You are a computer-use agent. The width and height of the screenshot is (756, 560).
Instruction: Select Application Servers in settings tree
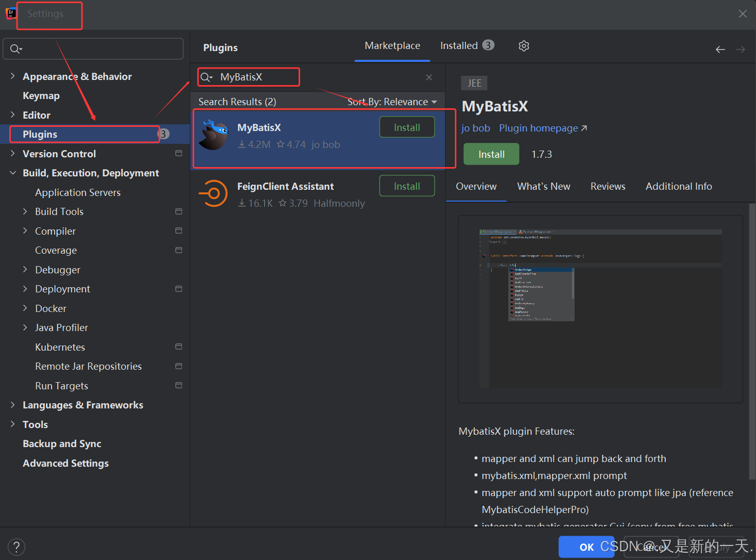tap(78, 192)
